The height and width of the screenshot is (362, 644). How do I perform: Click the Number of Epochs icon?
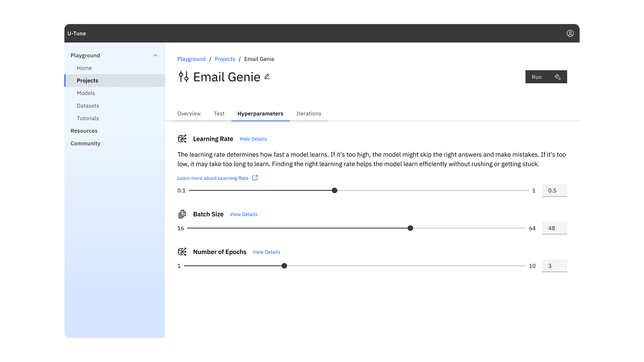[x=182, y=252]
